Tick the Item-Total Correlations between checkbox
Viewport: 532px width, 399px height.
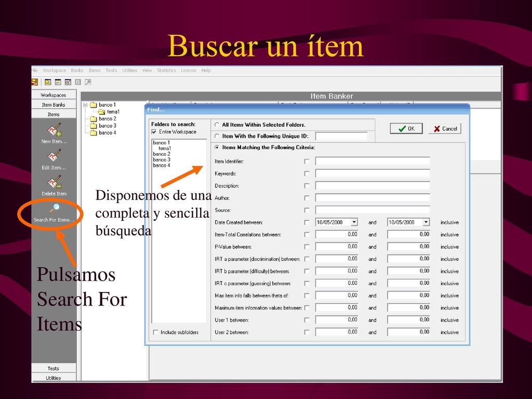(307, 235)
